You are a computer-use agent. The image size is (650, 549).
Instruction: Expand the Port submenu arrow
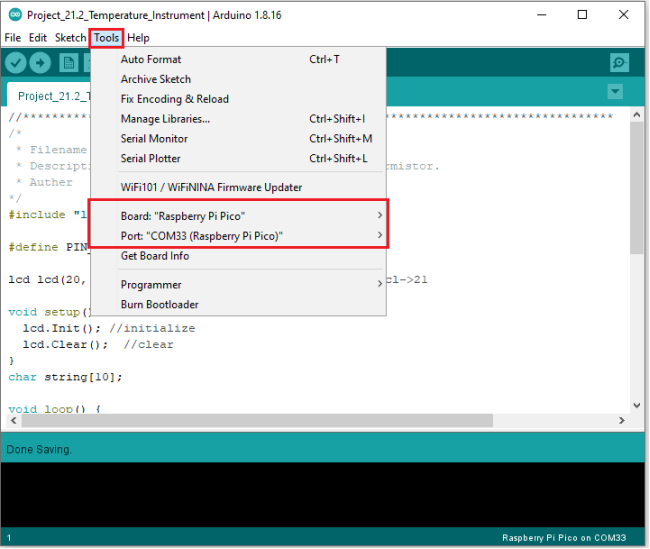[380, 235]
